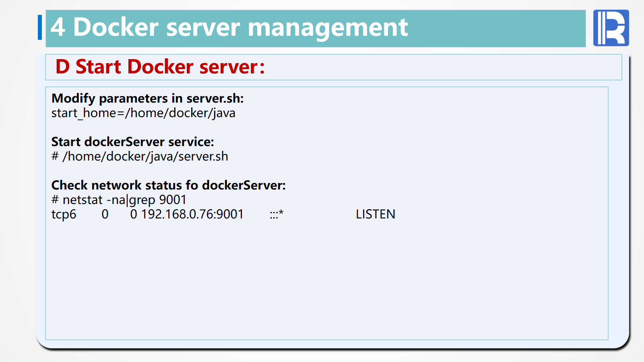This screenshot has width=644, height=362.
Task: Click the first 0 after tcp6
Action: coord(105,214)
